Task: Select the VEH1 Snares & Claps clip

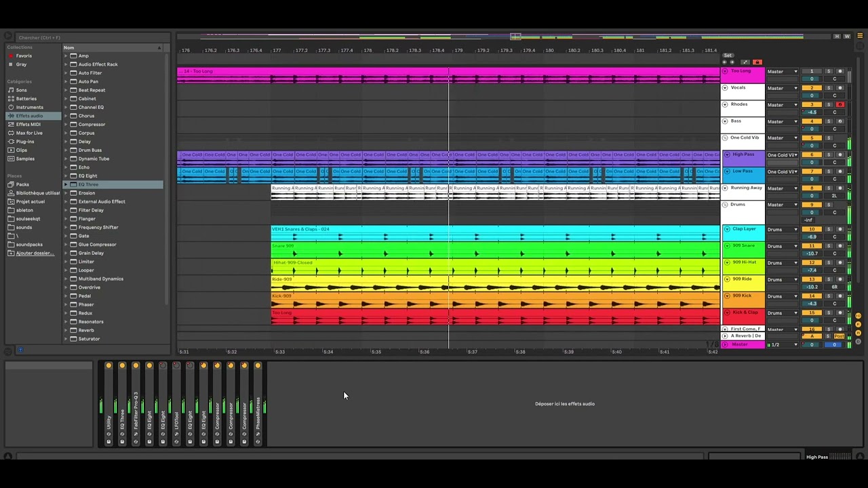Action: pos(495,233)
